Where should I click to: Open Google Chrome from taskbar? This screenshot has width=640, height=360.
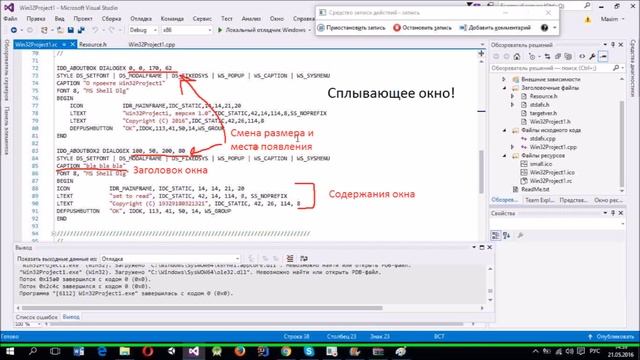click(x=286, y=351)
